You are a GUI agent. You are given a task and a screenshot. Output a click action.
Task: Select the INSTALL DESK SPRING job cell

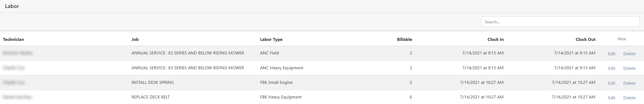pos(153,82)
